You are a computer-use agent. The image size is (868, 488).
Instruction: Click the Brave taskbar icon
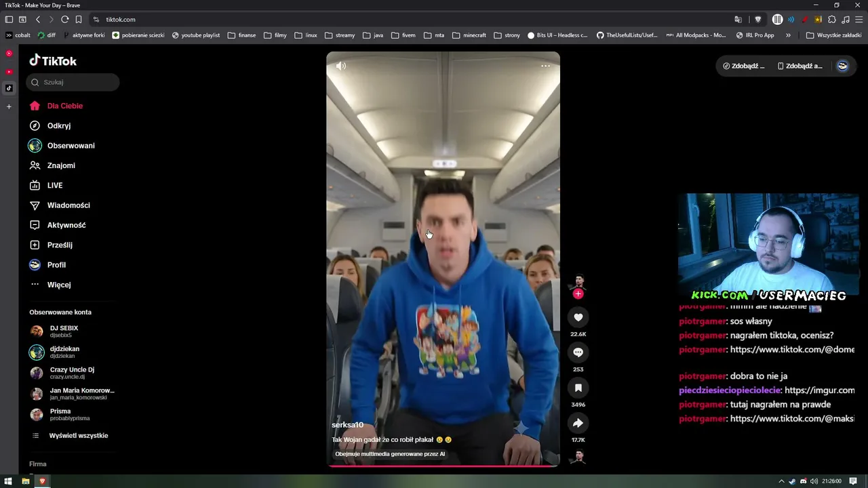click(x=42, y=481)
